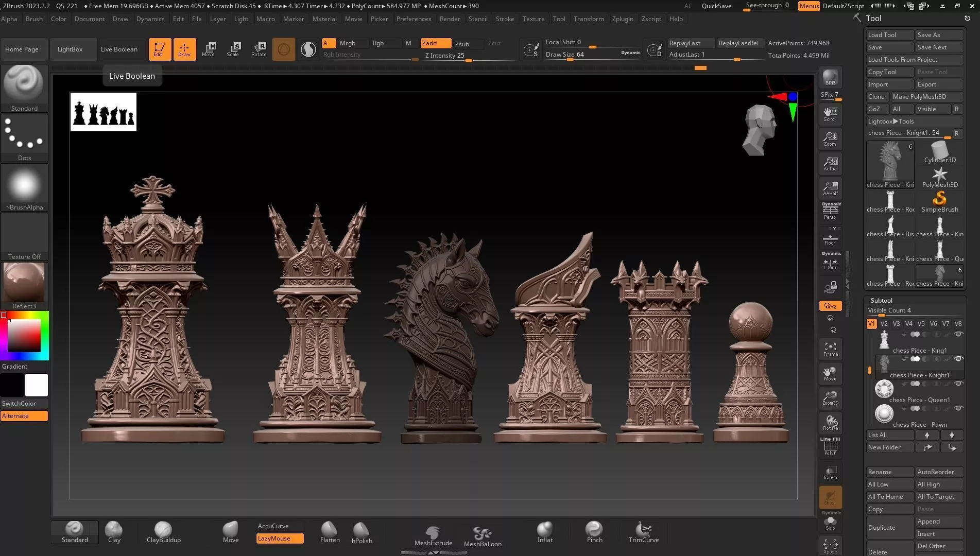Viewport: 980px width, 556px height.
Task: Click the head orientation gizmo
Action: (759, 130)
